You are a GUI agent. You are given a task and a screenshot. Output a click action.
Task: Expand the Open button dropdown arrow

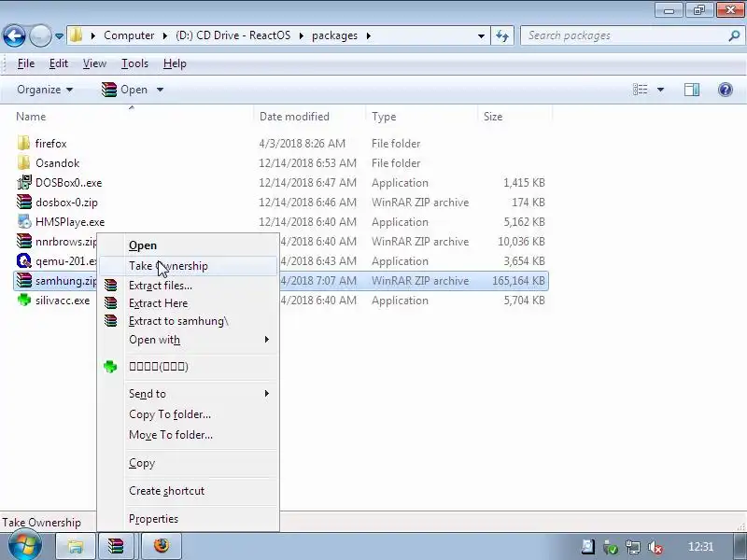160,90
